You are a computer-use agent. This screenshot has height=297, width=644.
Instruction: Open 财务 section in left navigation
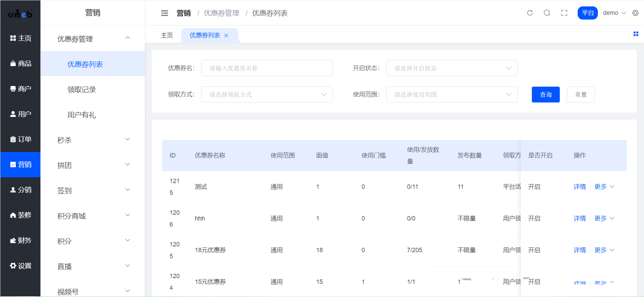tap(21, 240)
